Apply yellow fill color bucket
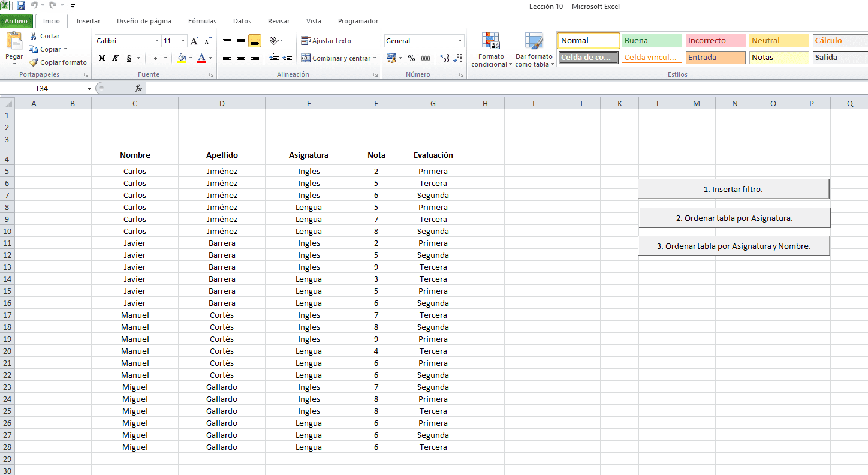The image size is (868, 475). [182, 58]
